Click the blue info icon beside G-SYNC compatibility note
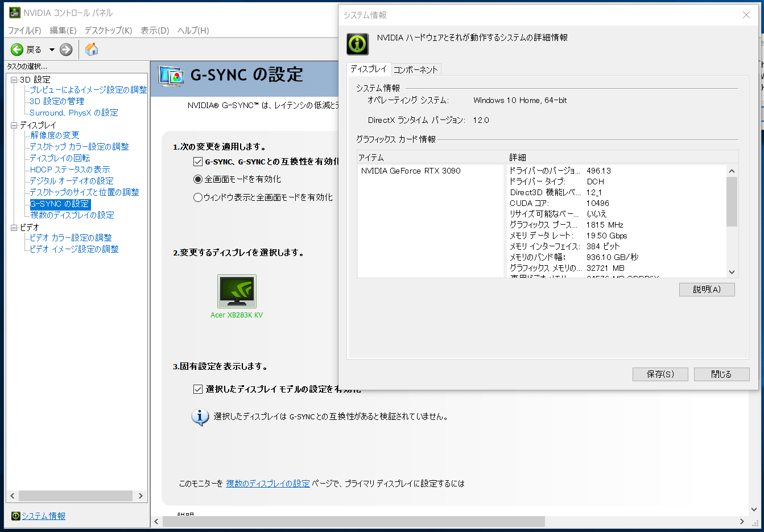764x532 pixels. (x=200, y=417)
